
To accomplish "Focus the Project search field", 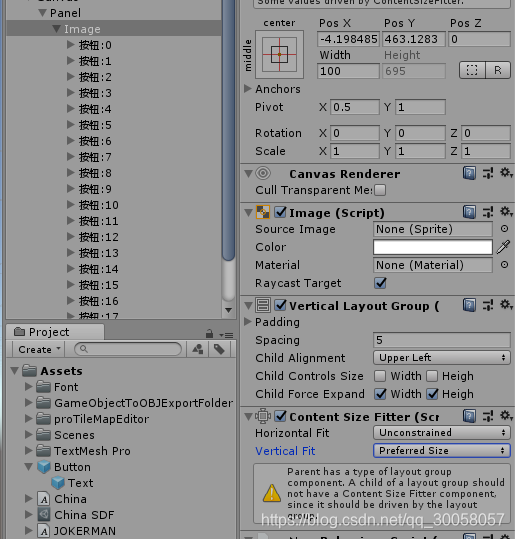I will [x=128, y=349].
